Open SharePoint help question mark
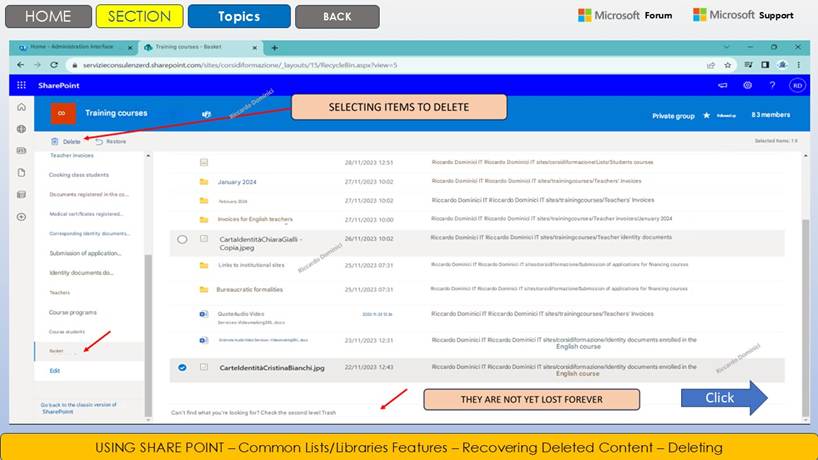818x460 pixels. [772, 85]
